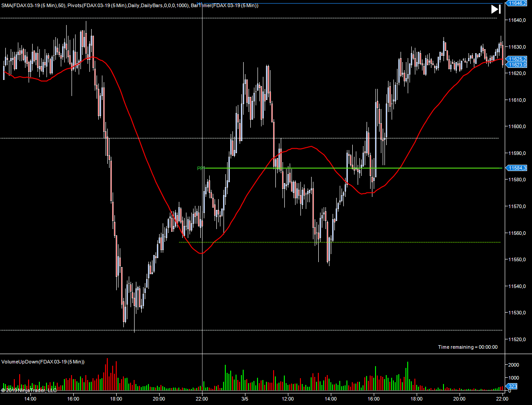Click the 2000 label on volume axis
Screen dimensions: 532x405
(x=514, y=365)
